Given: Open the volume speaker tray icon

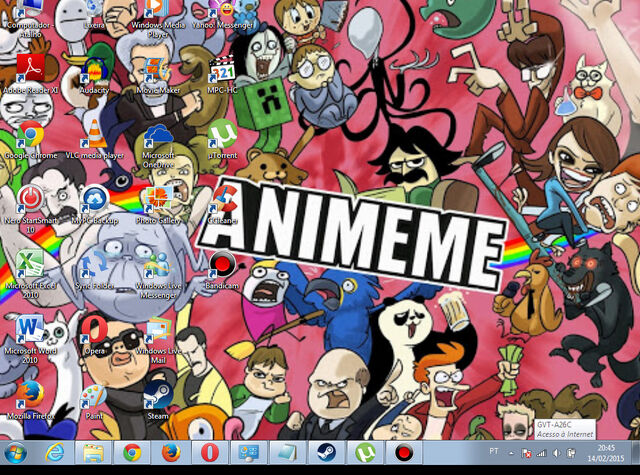Looking at the screenshot, I should click(556, 453).
